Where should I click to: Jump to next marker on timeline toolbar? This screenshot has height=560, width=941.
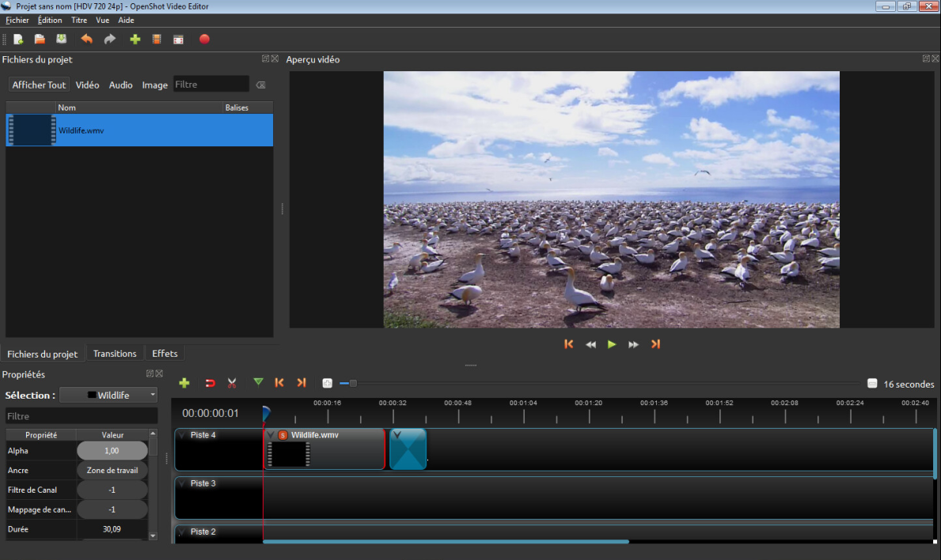pos(301,383)
